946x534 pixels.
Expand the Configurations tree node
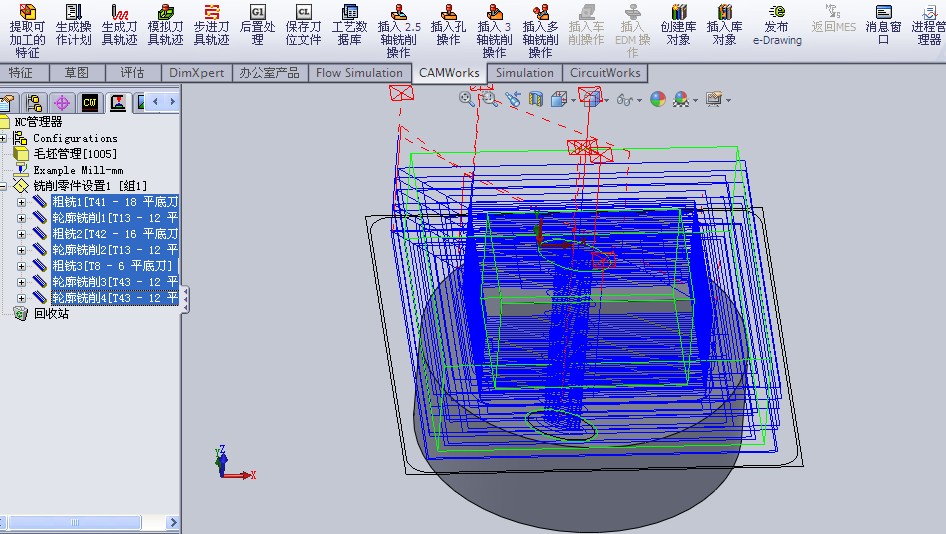pos(3,138)
